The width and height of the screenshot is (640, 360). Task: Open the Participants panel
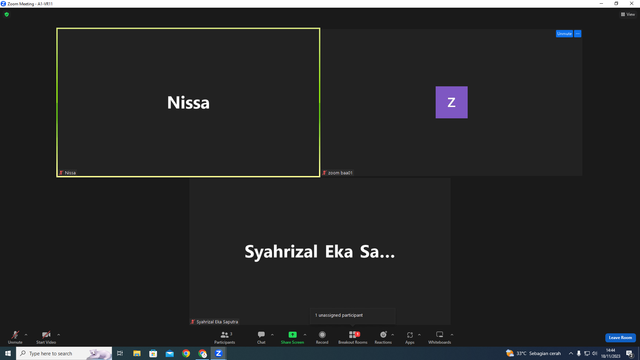coord(224,337)
